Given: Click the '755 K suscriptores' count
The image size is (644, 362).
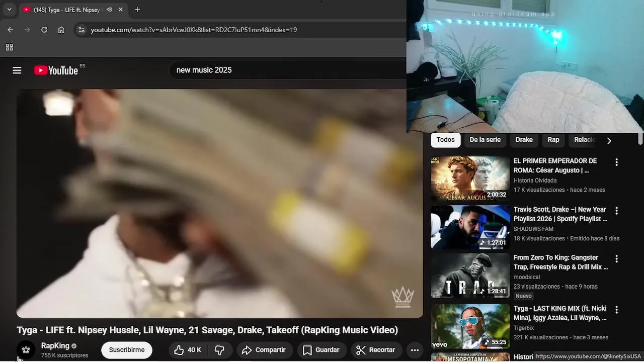Looking at the screenshot, I should [64, 355].
